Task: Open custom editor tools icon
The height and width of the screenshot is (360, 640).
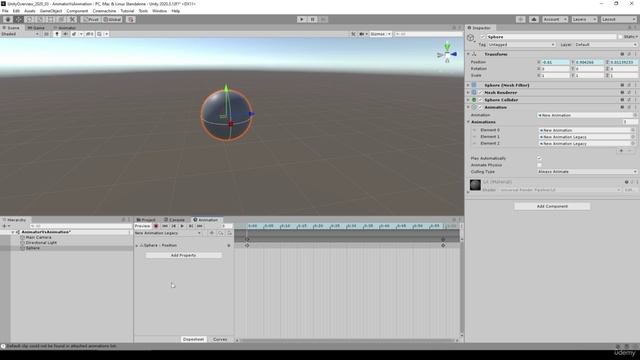Action: 72,19
